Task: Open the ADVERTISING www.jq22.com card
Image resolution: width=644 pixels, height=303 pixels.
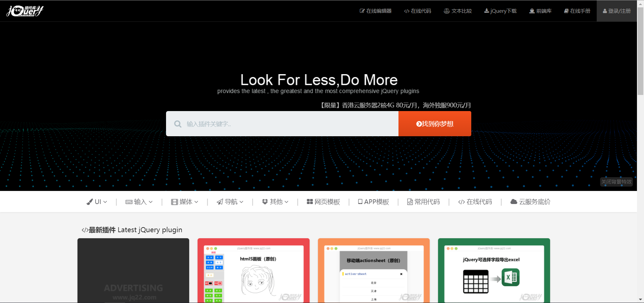Action: [x=133, y=270]
